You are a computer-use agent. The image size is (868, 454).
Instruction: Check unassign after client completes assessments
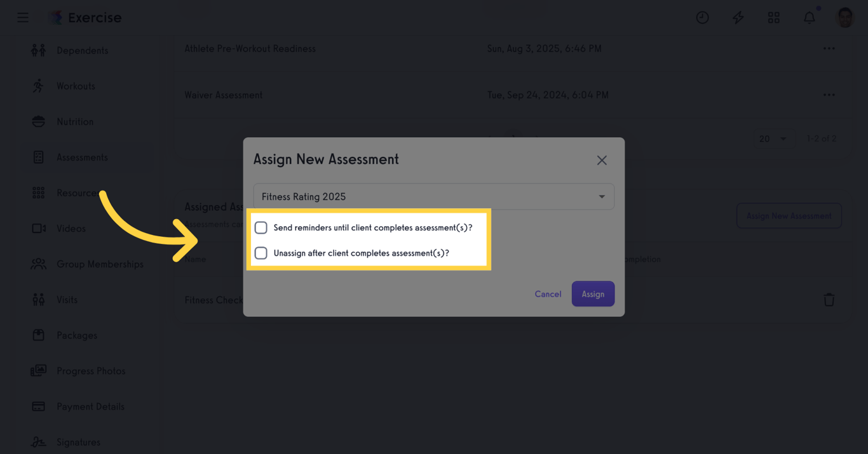tap(261, 253)
